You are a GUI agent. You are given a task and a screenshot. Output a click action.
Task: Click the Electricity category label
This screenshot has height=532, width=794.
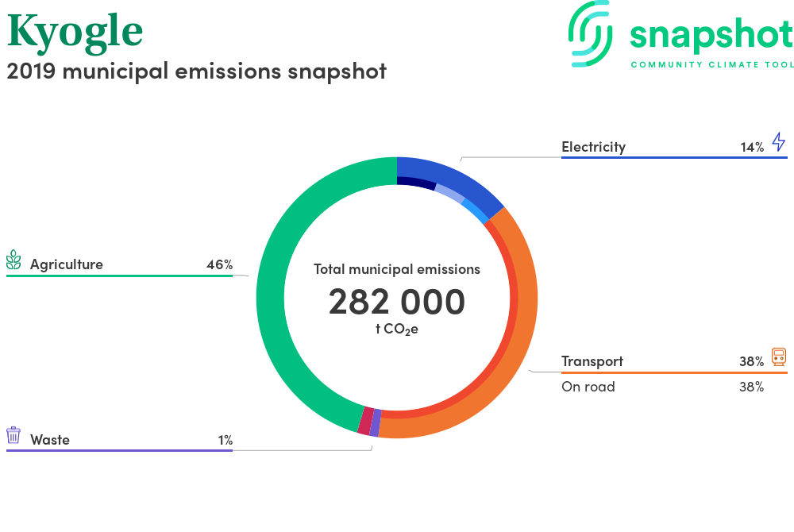(593, 147)
